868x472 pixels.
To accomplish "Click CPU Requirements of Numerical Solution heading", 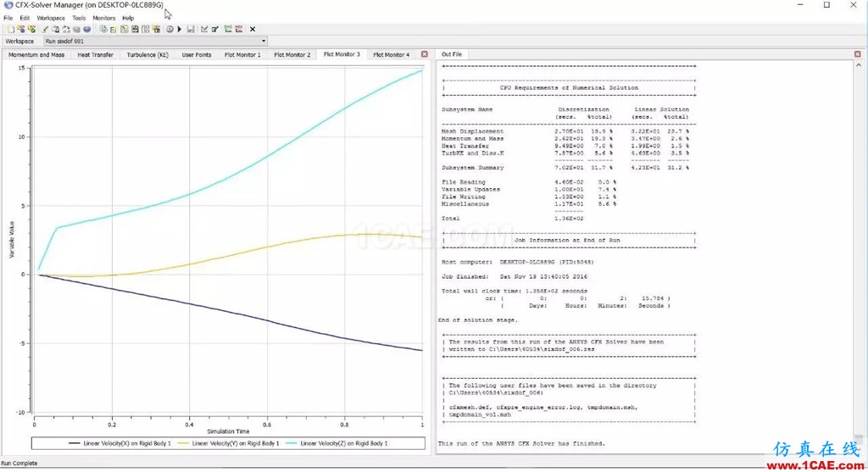I will 569,87.
